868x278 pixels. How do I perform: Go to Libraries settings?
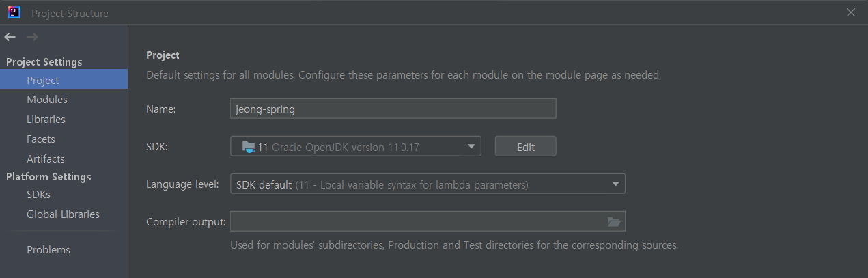pos(46,119)
